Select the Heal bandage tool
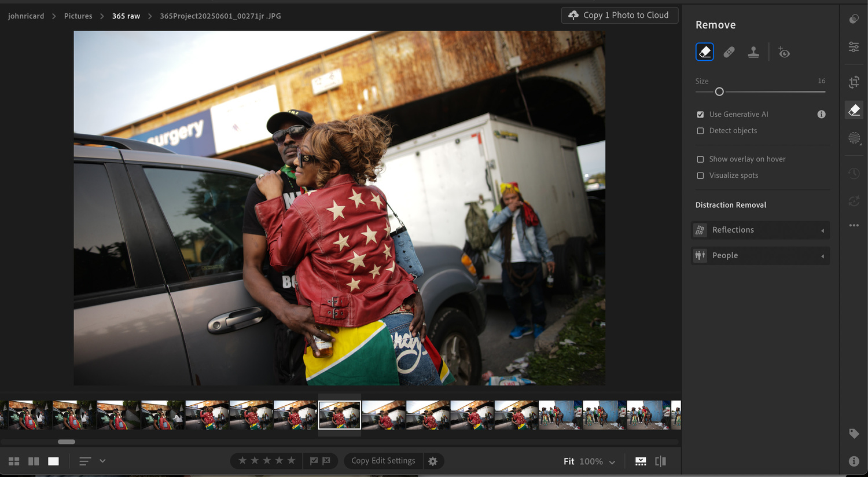Viewport: 868px width, 477px height. (729, 52)
